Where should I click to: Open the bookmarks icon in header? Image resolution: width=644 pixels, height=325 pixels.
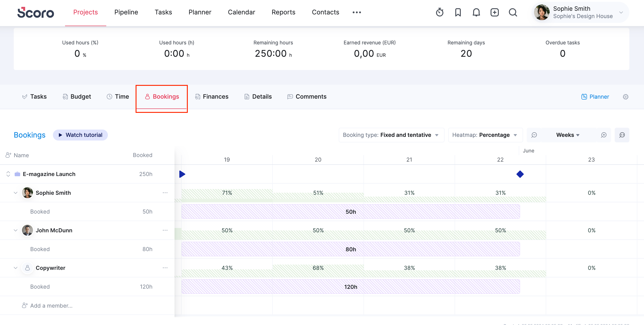coord(458,12)
